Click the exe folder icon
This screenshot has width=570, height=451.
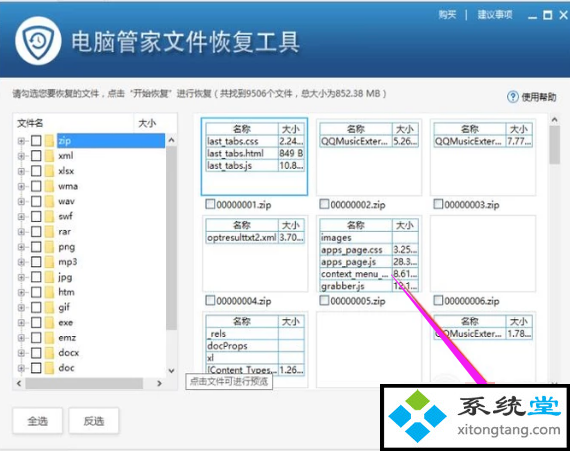49,323
